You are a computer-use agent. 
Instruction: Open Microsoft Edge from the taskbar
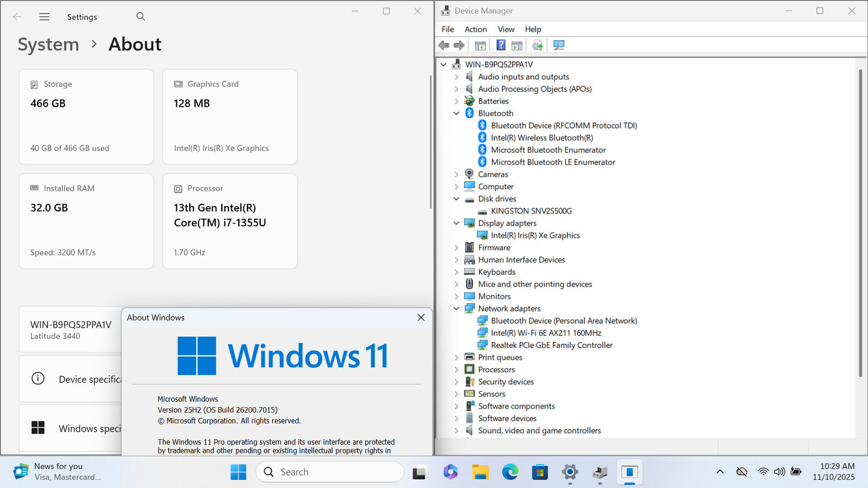pyautogui.click(x=510, y=472)
